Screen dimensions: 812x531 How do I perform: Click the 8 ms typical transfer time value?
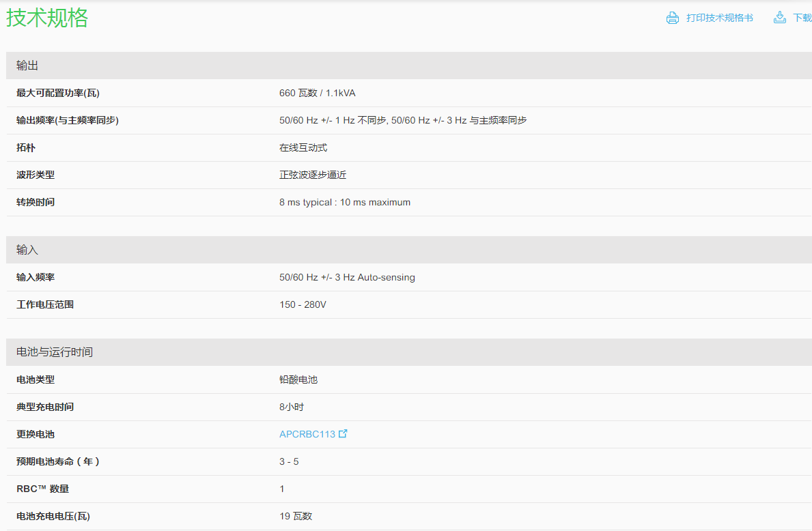pos(345,202)
